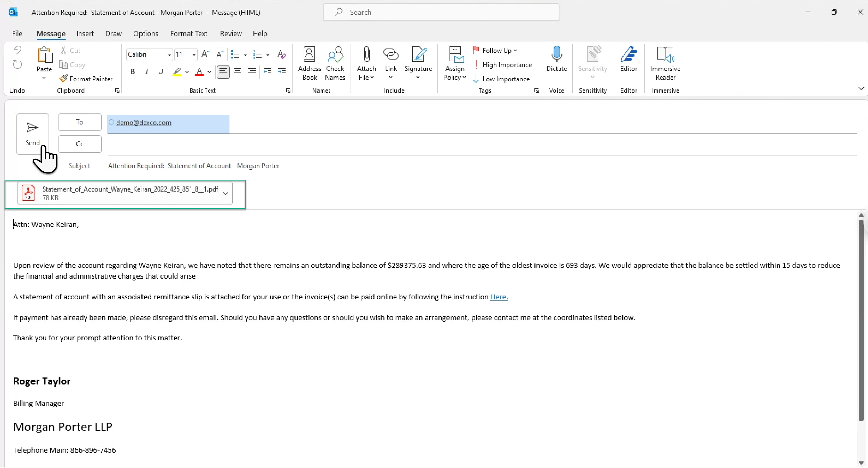Toggle italic formatting
Viewport: 868px width, 468px height.
point(147,72)
